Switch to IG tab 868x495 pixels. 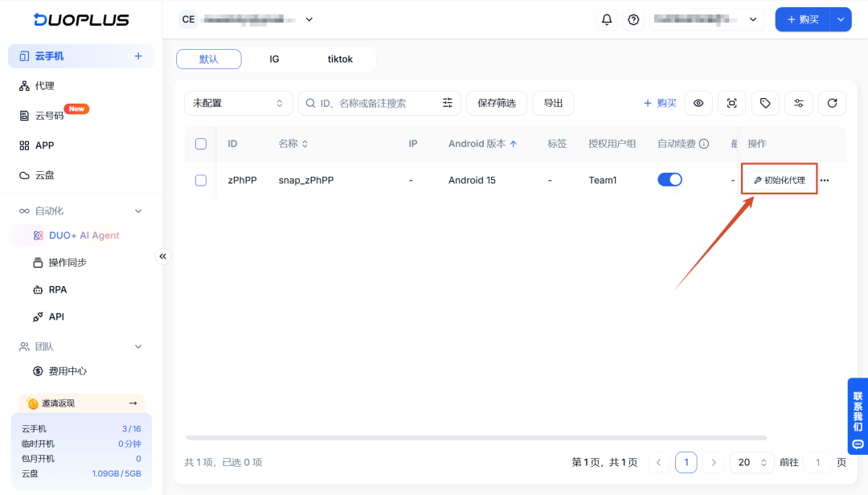click(274, 59)
